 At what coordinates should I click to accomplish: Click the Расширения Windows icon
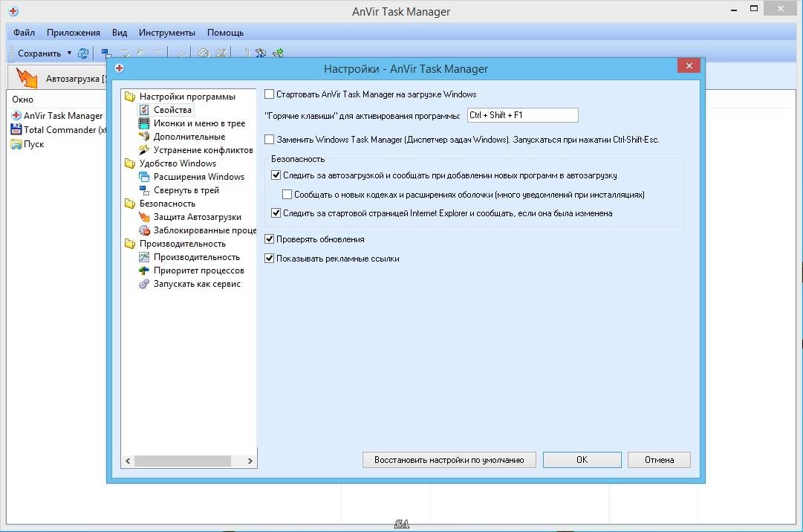pyautogui.click(x=144, y=177)
